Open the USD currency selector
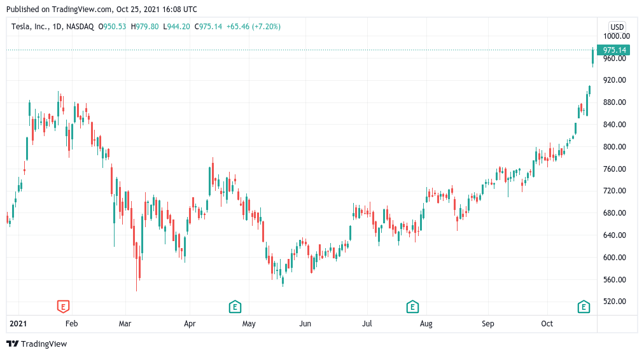Image resolution: width=644 pixels, height=355 pixels. 617,27
